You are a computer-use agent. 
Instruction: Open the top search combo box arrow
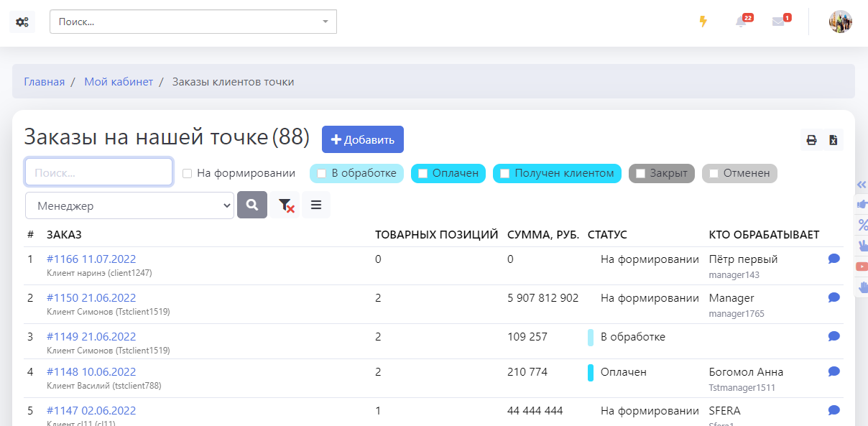[325, 22]
